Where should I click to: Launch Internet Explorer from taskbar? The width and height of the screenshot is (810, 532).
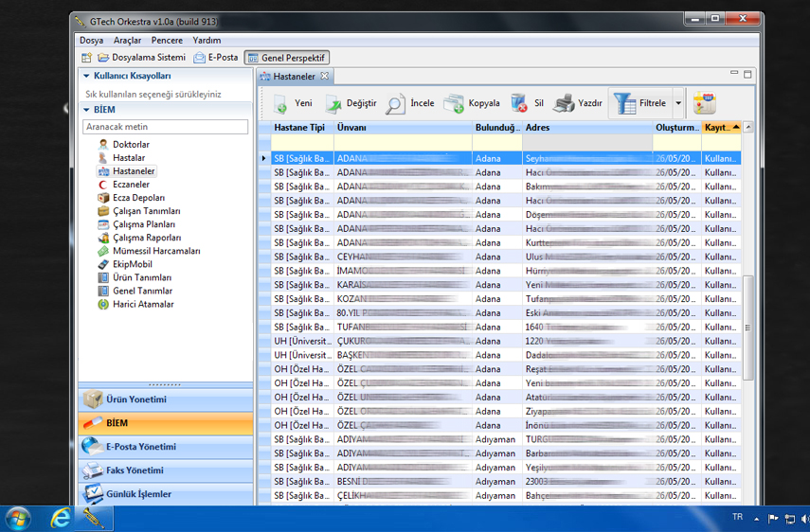pos(60,518)
